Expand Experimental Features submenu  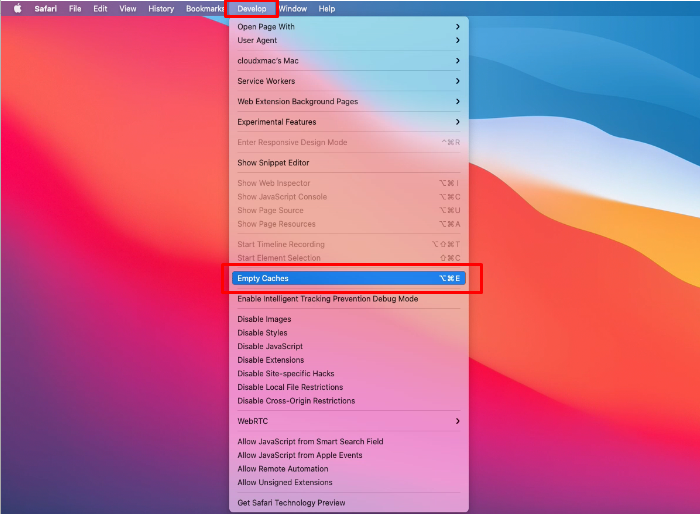(349, 122)
